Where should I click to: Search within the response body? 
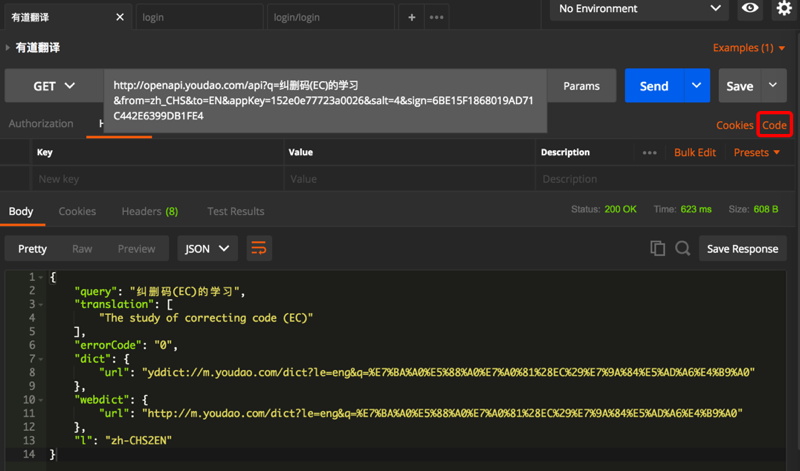coord(683,249)
